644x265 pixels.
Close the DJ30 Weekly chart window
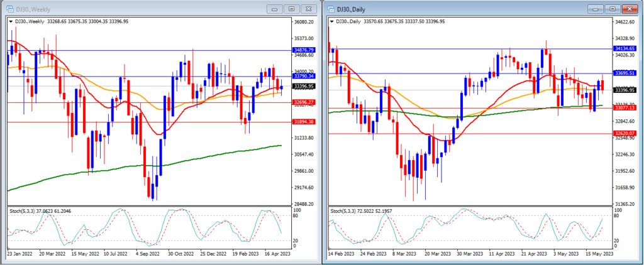tap(308, 9)
